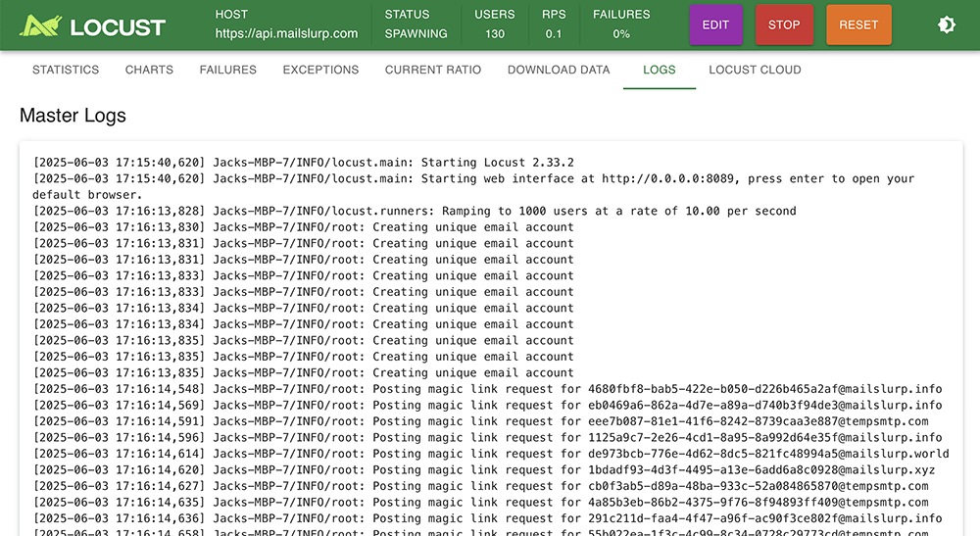Click the purple Edit button
This screenshot has height=536, width=980.
[x=715, y=25]
